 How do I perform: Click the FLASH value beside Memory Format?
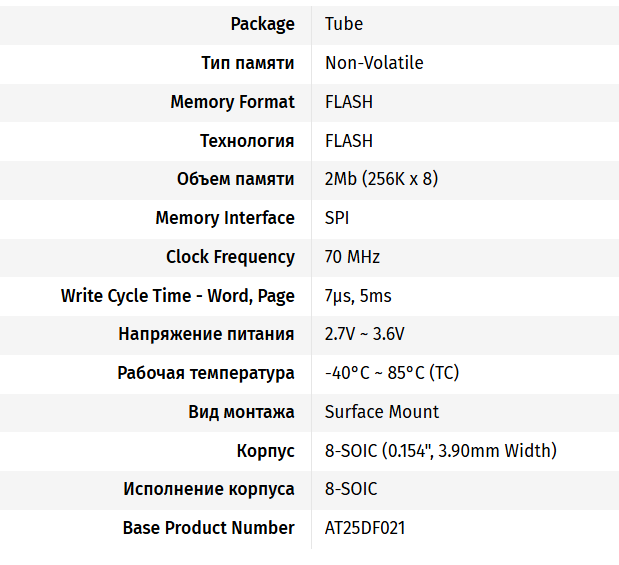pyautogui.click(x=349, y=102)
